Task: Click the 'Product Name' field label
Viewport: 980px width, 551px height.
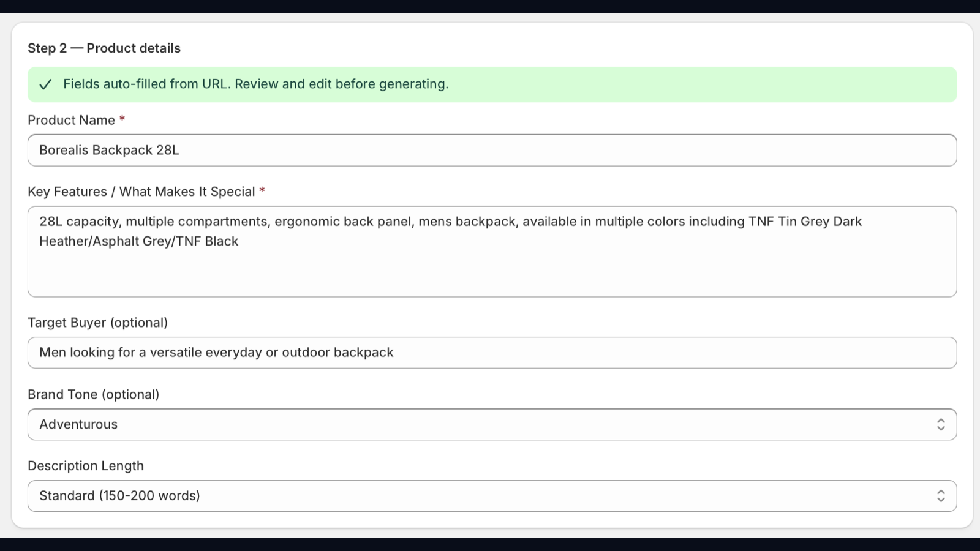Action: pos(71,120)
